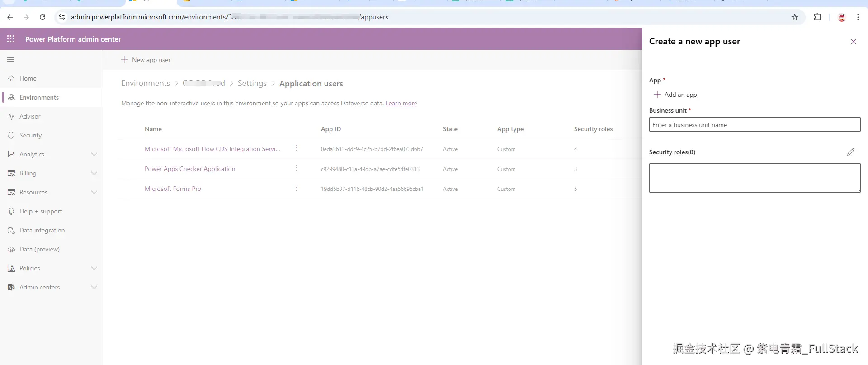This screenshot has height=365, width=868.
Task: Click the Security roles text area
Action: (x=755, y=178)
